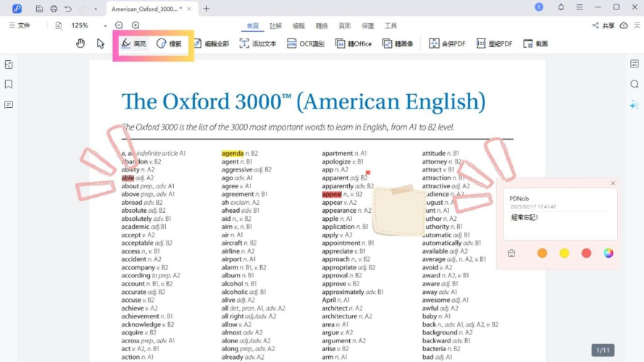Open notifications with the bell icon
This screenshot has width=644, height=362.
coord(561,7)
